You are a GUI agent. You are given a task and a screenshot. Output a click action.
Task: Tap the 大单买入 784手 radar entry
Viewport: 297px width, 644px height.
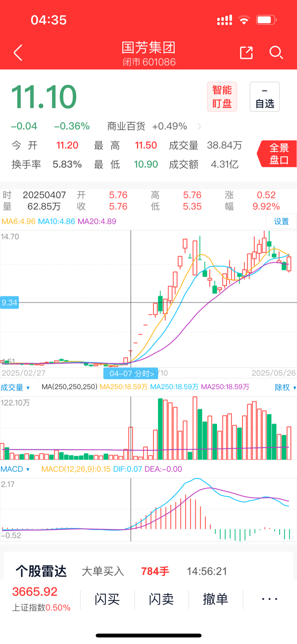125,571
